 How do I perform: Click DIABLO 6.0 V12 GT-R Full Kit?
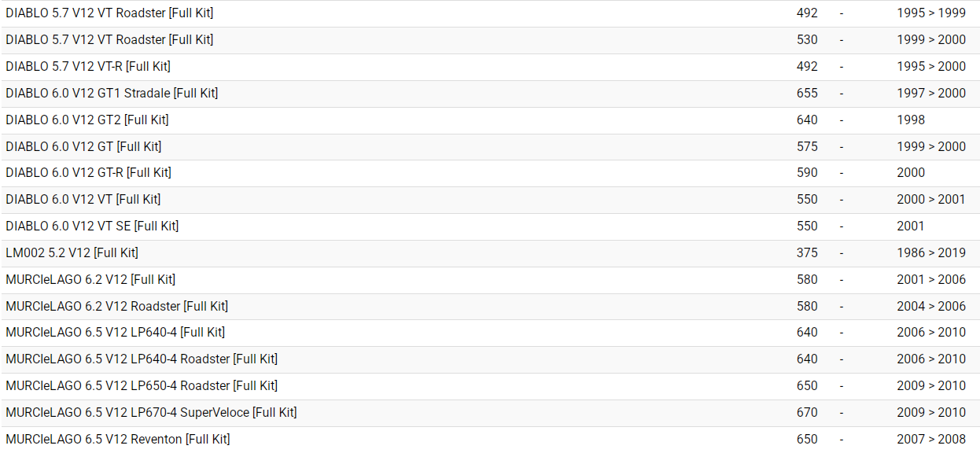88,173
